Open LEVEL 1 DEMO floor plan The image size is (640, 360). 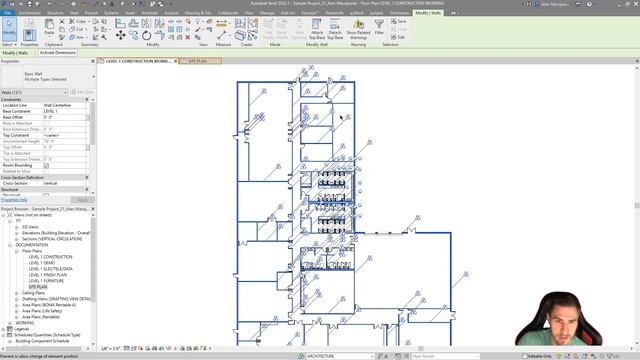tap(42, 263)
